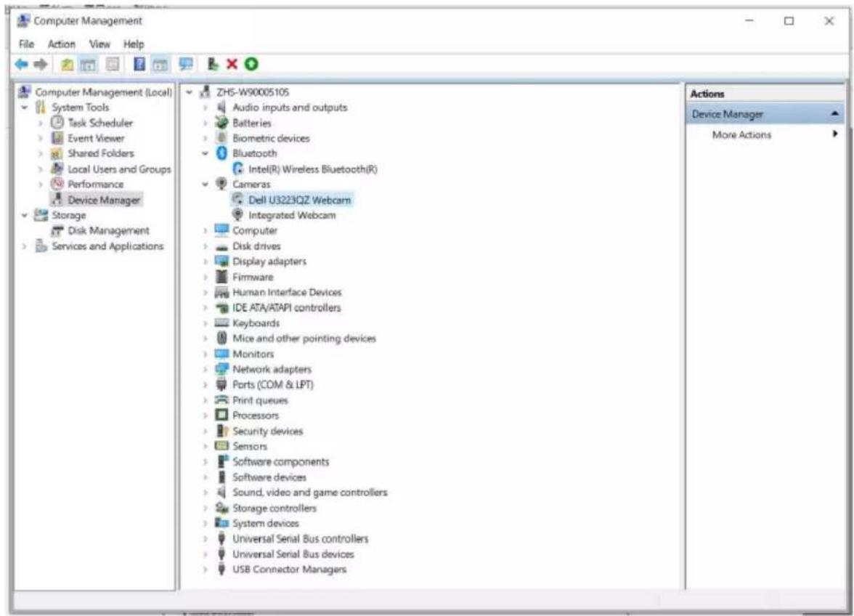Select Event Viewer in left tree
The height and width of the screenshot is (616, 854).
pyautogui.click(x=96, y=138)
